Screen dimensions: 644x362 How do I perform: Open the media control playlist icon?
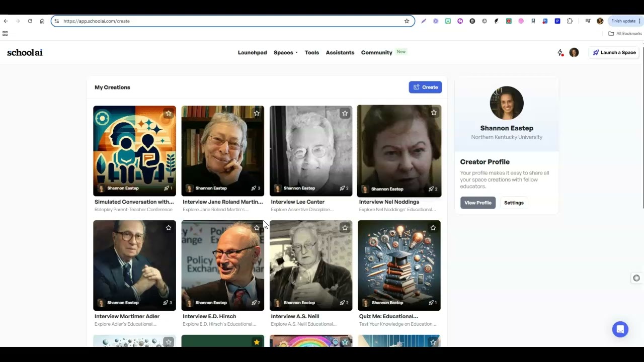coord(588,21)
